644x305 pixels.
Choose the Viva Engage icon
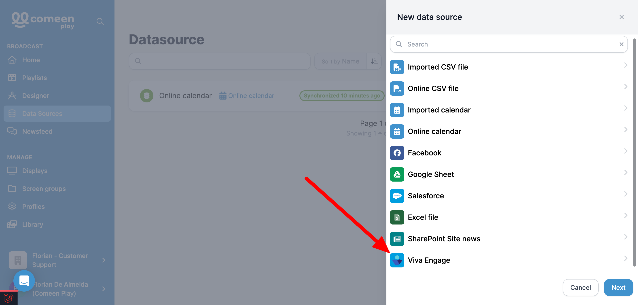397,261
